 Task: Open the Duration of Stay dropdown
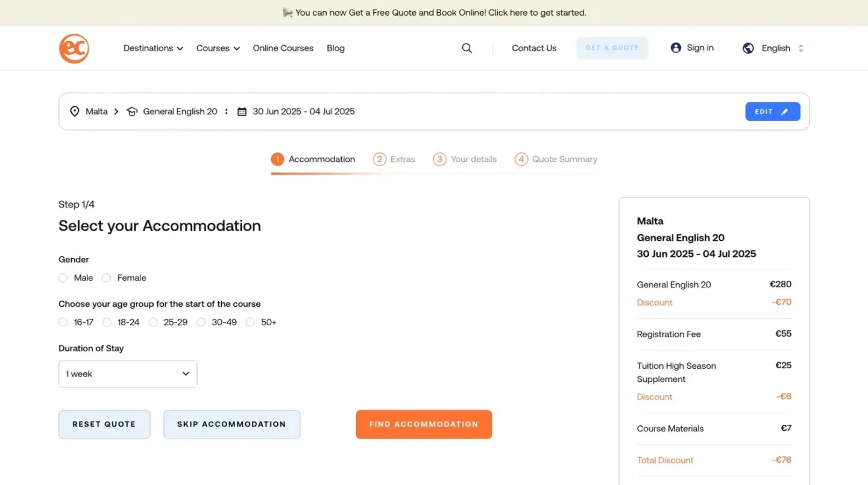tap(128, 374)
